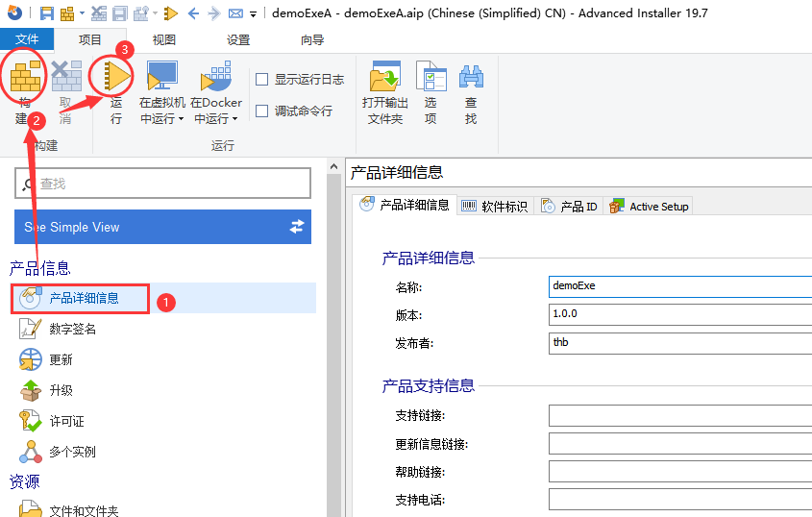Select 多个实例 in left tree
The image size is (812, 517).
pyautogui.click(x=72, y=452)
